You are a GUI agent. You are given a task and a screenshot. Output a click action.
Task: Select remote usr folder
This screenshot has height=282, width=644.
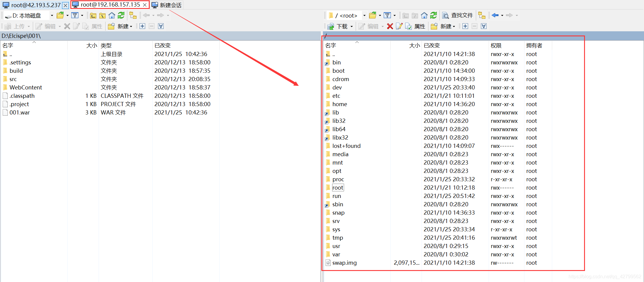point(336,246)
